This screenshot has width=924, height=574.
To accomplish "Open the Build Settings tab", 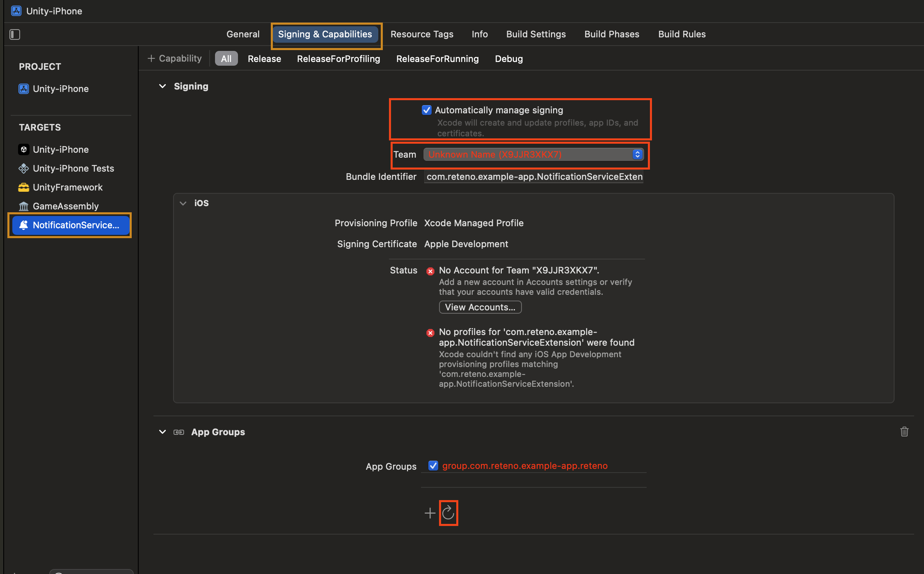I will 536,34.
